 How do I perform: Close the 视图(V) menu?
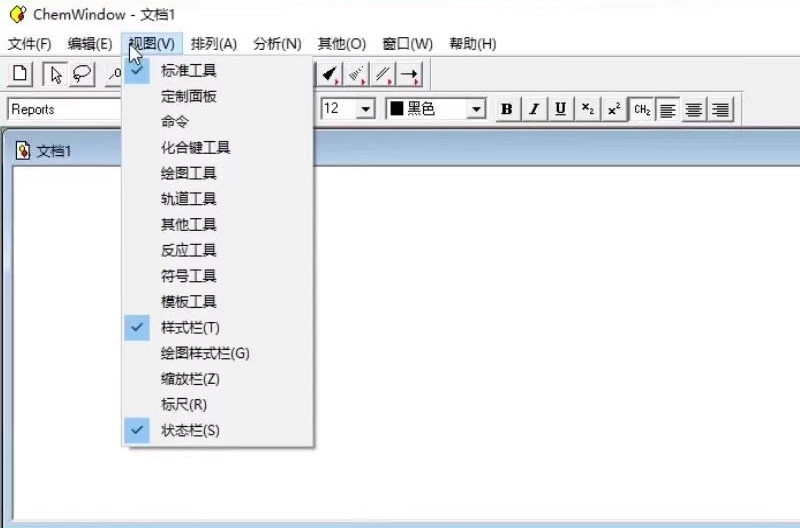tap(152, 44)
